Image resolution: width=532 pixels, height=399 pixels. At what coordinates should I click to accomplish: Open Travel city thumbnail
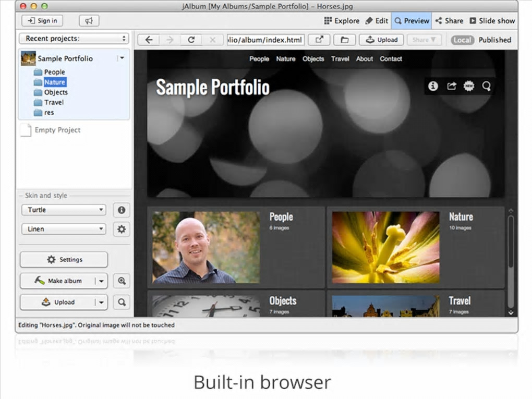pyautogui.click(x=386, y=306)
